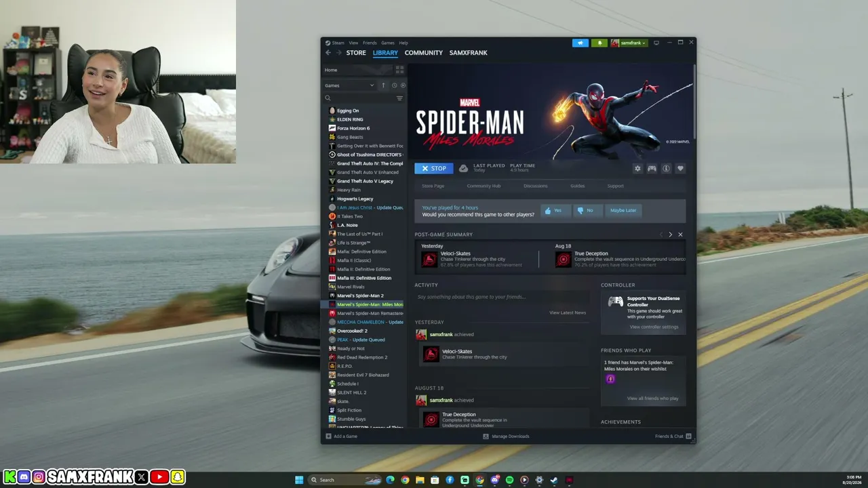Open the Discussions link
This screenshot has width=868, height=488.
click(536, 186)
